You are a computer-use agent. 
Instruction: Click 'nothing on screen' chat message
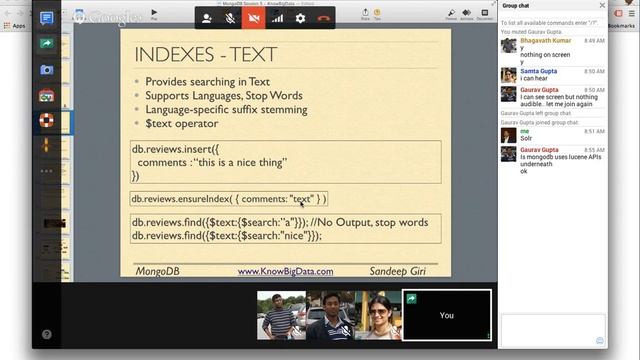545,55
